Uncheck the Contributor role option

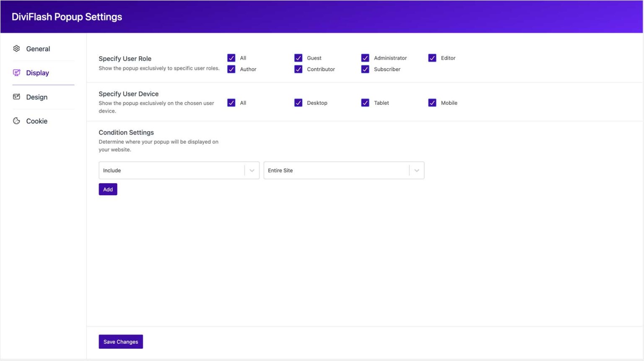tap(299, 69)
